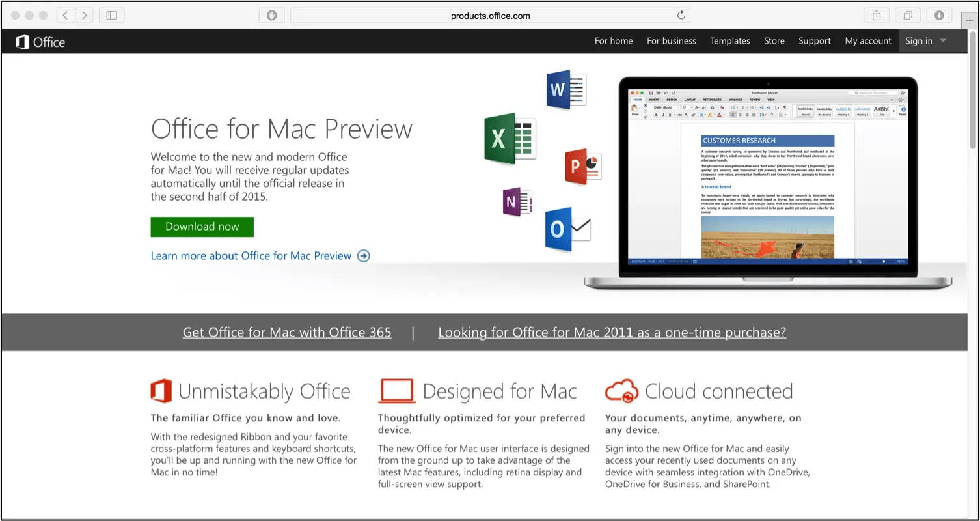Click 'Your documents, anytime, anywhere, on any device.' text
The width and height of the screenshot is (980, 521).
pos(703,424)
